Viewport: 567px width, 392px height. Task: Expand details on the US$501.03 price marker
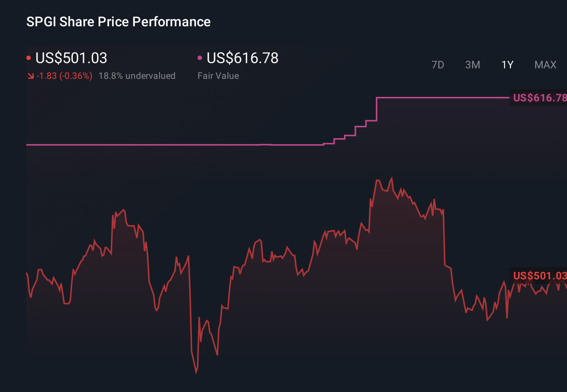click(540, 276)
